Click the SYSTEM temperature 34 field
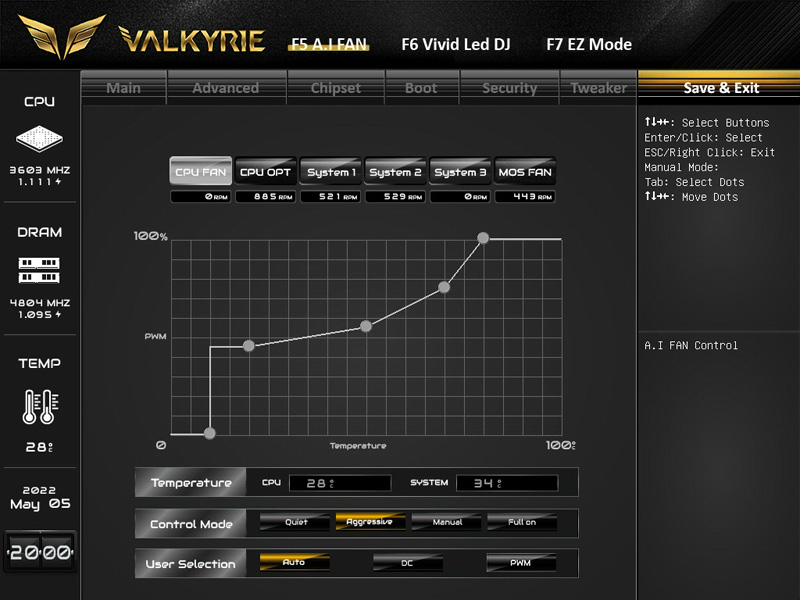This screenshot has height=600, width=800. click(507, 483)
